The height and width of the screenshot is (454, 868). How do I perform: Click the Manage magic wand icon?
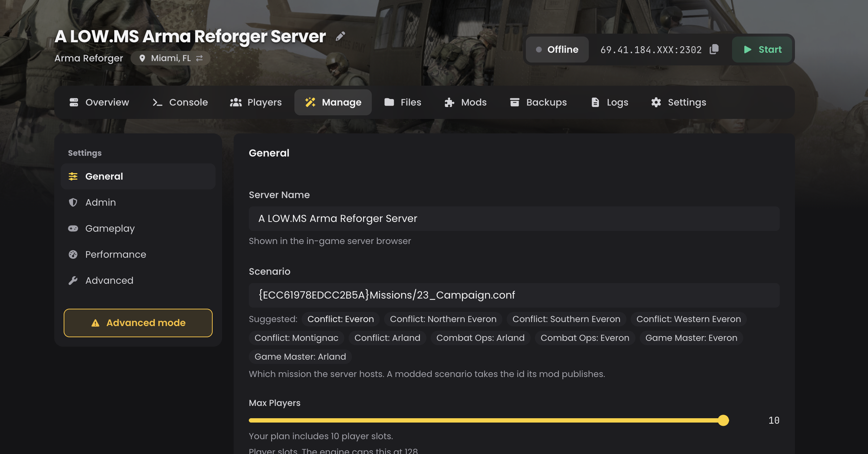[x=310, y=102]
